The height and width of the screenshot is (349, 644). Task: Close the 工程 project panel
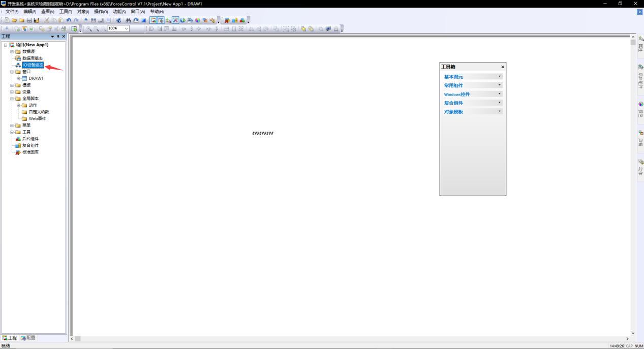coord(64,37)
